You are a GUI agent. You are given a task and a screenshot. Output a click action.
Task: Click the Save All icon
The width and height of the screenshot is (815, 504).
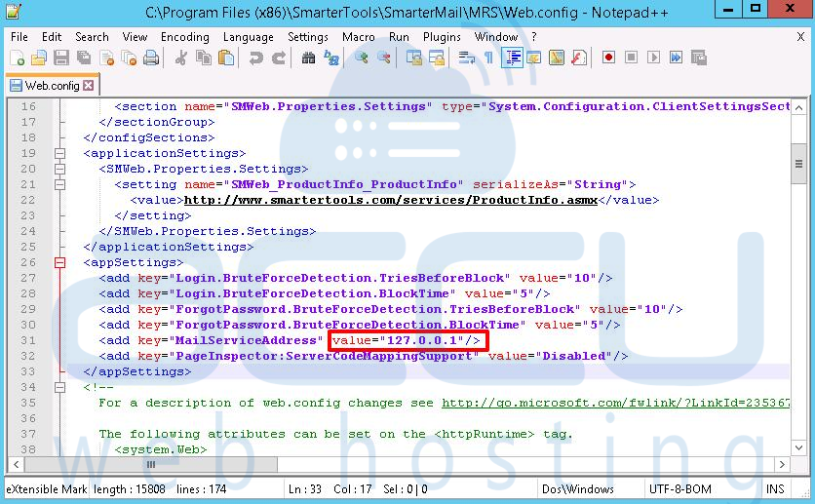(x=84, y=58)
